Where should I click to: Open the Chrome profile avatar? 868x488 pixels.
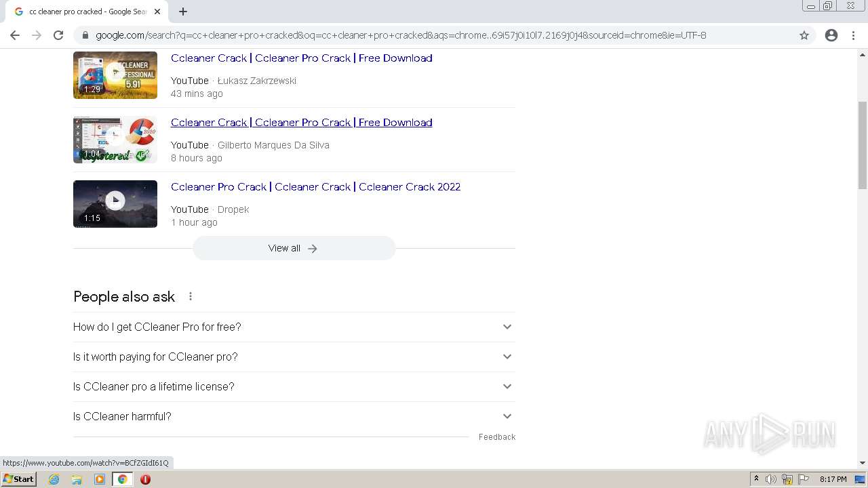click(831, 35)
